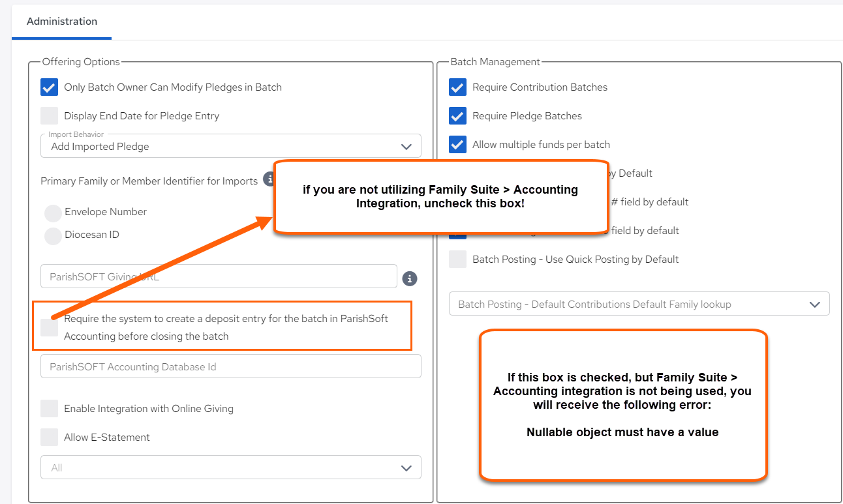Enable Integration with Online Giving checkbox
The width and height of the screenshot is (843, 504).
pyautogui.click(x=49, y=409)
